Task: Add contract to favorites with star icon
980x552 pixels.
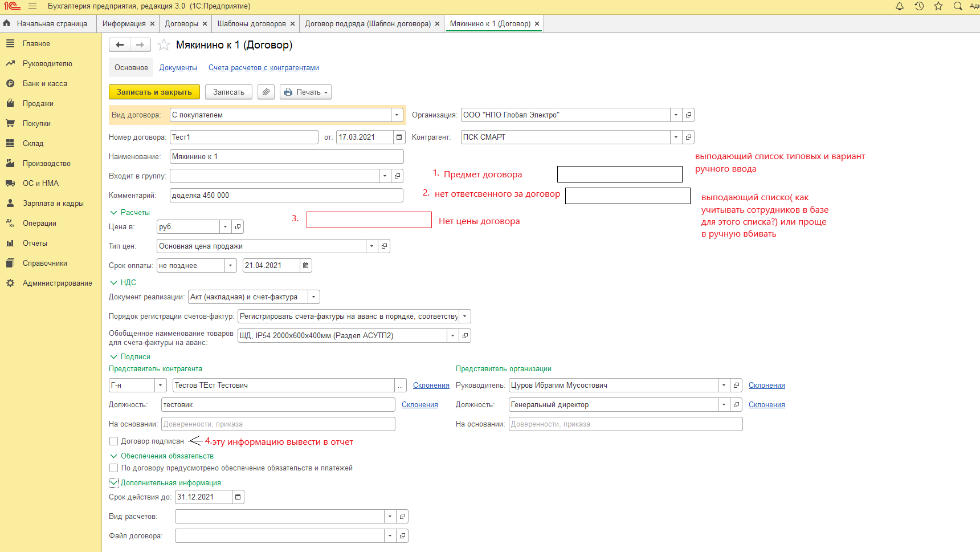Action: pos(164,45)
